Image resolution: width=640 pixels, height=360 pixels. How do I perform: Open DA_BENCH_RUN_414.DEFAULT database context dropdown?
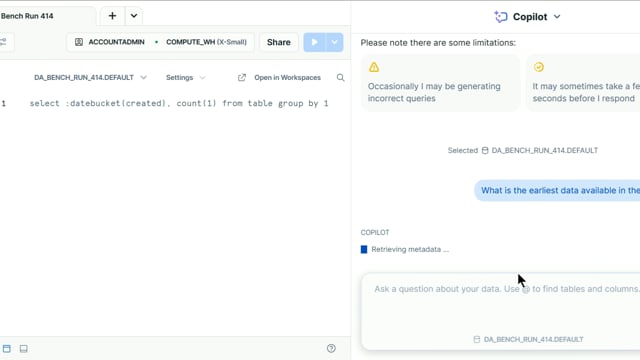(x=90, y=78)
